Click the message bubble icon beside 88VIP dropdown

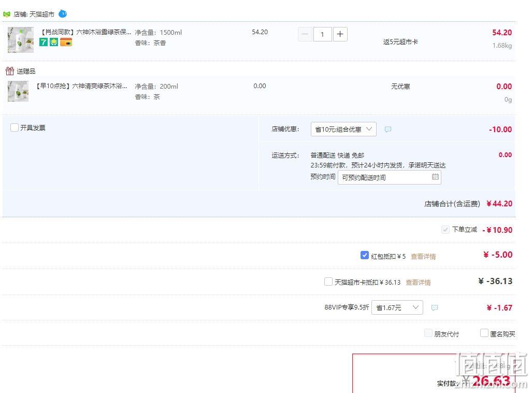click(434, 307)
